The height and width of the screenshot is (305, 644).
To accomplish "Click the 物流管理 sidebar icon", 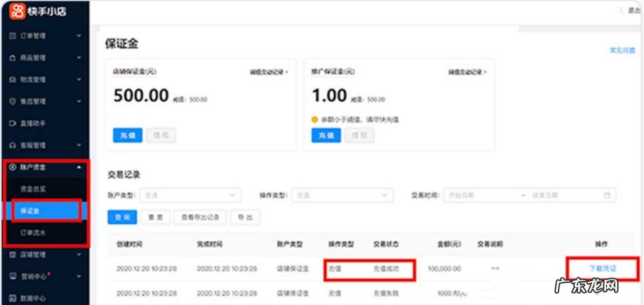I will pos(13,79).
